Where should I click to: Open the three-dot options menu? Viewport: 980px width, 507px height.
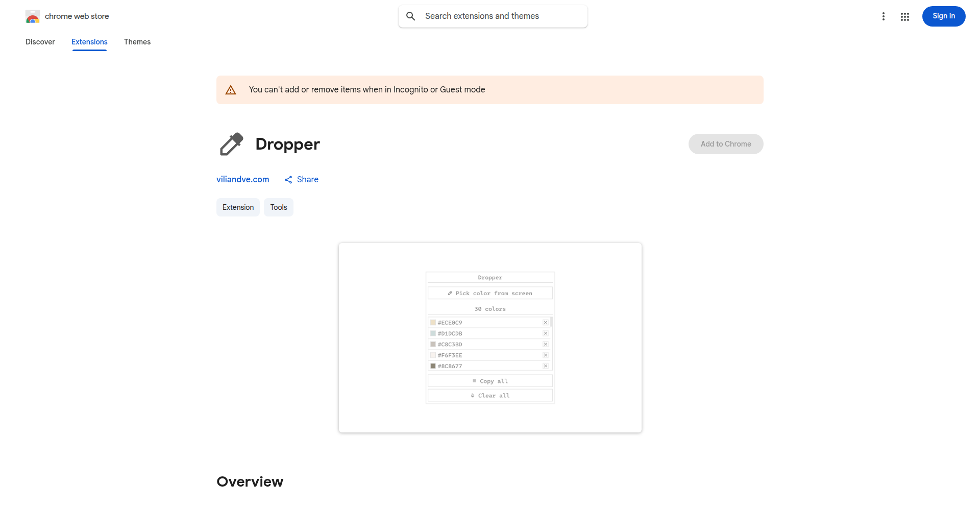884,16
